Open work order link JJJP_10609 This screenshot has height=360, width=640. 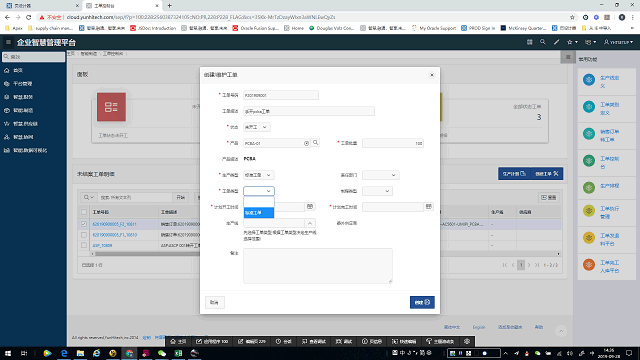(x=102, y=246)
